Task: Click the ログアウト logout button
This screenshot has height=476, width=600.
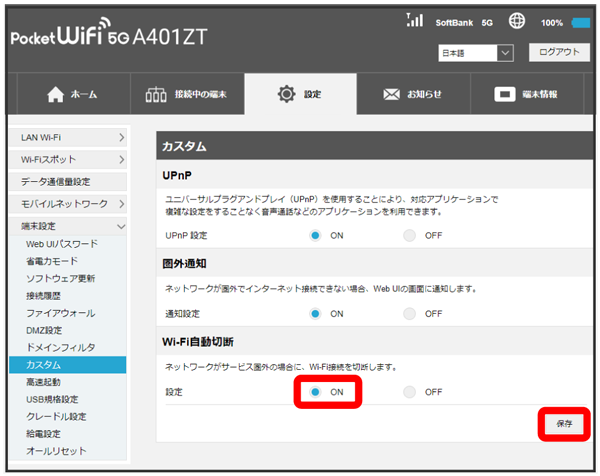Action: 558,52
